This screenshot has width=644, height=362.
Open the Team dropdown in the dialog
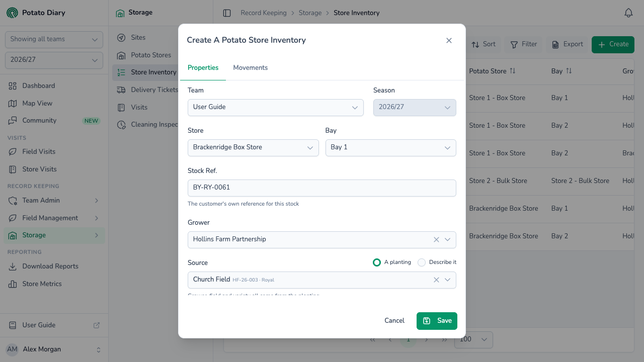[x=276, y=108]
